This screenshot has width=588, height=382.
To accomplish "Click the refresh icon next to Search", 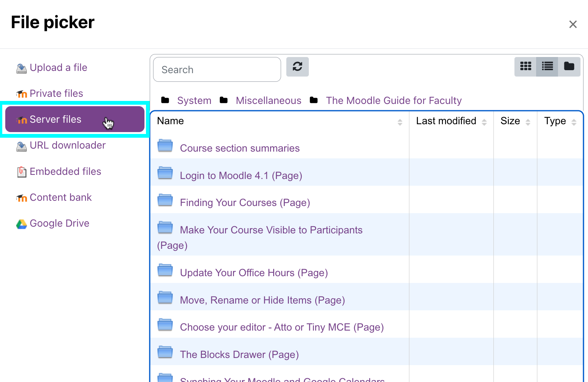I will point(297,67).
